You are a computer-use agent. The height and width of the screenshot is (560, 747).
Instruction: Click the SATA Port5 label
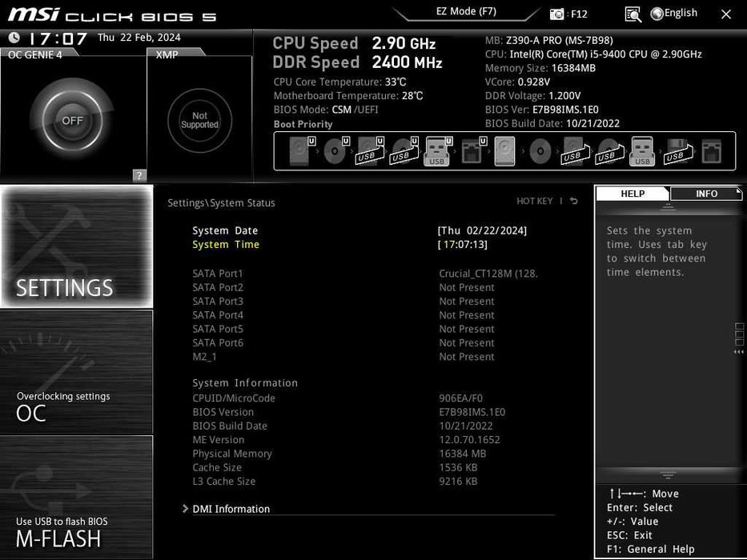[x=218, y=329]
